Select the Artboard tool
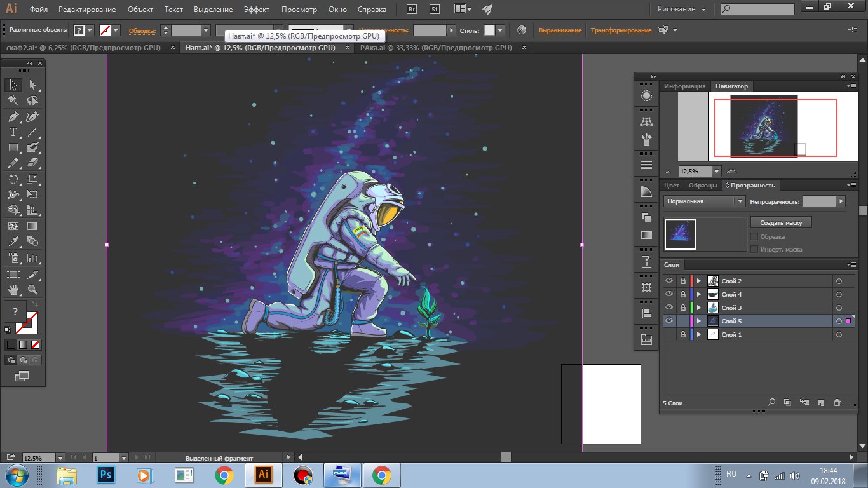Viewport: 868px width, 488px height. point(13,274)
